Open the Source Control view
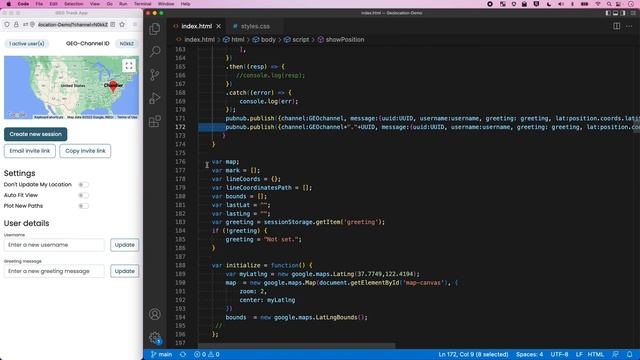This screenshot has width=640, height=360. tap(155, 75)
